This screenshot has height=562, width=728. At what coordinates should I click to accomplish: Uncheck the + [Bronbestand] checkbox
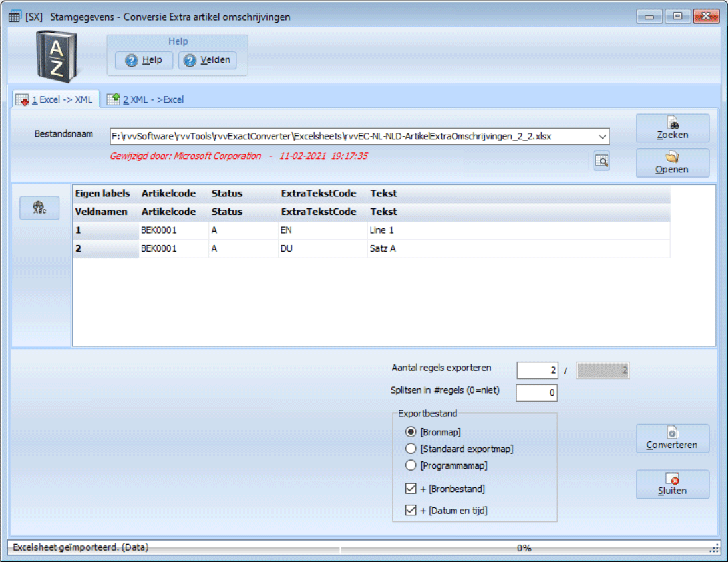[x=411, y=489]
